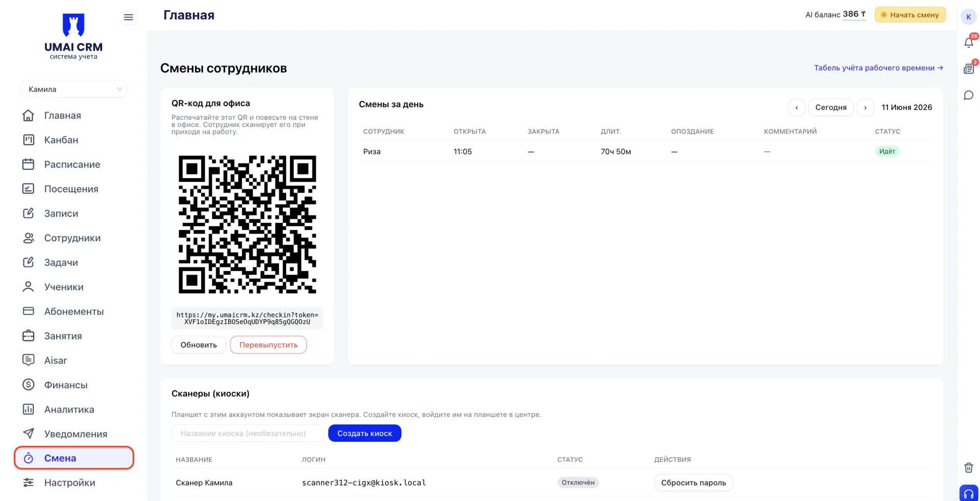This screenshot has width=980, height=501.
Task: Click the ОПОЗДАНИЕ column header
Action: point(692,132)
